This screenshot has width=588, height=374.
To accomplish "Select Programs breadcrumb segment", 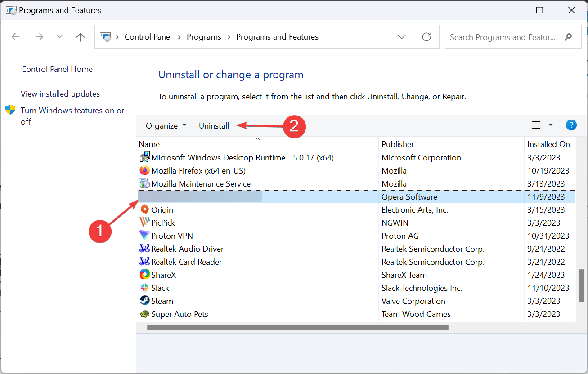I will pyautogui.click(x=204, y=37).
